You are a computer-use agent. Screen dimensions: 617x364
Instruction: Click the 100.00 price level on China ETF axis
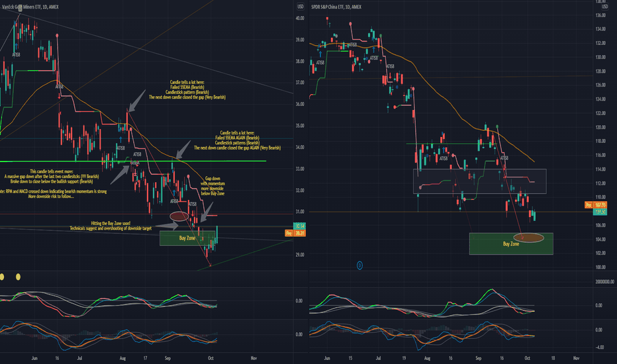pyautogui.click(x=600, y=267)
